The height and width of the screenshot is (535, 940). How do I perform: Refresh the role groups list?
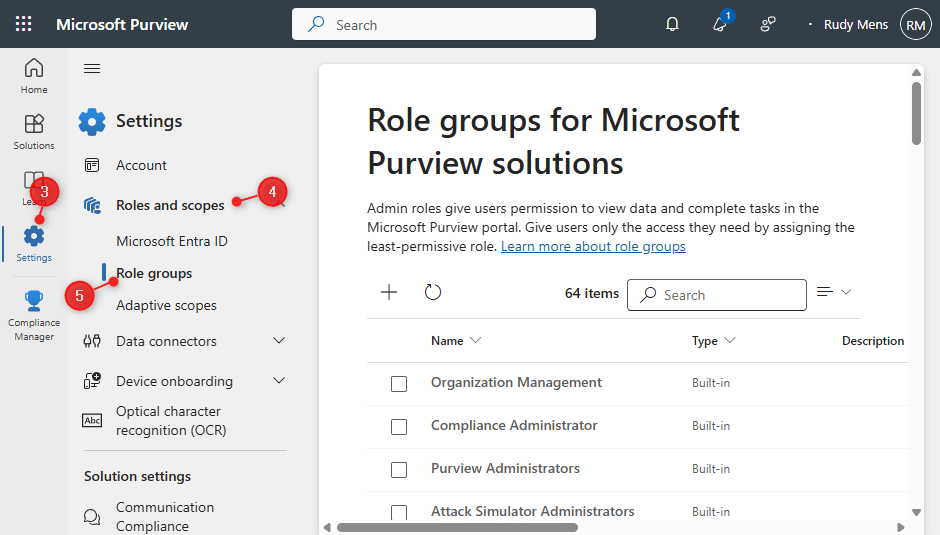[433, 292]
